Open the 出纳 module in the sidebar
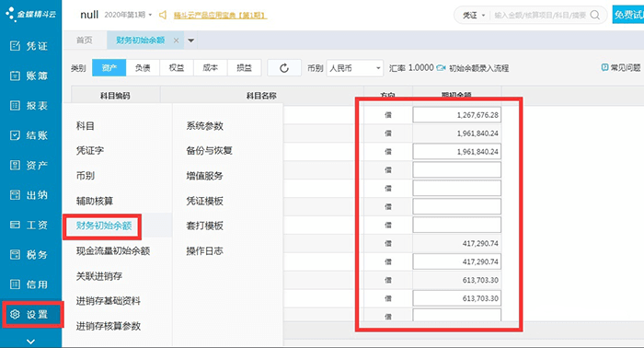The width and height of the screenshot is (644, 348). [x=29, y=195]
